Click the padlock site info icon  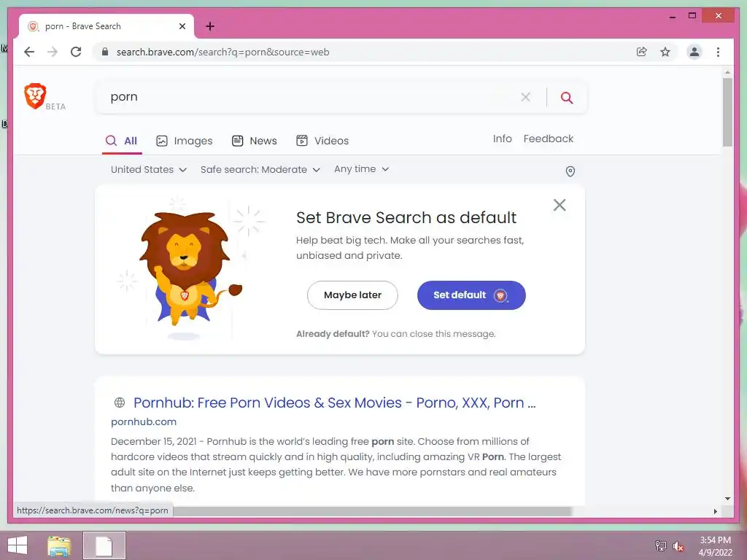105,52
